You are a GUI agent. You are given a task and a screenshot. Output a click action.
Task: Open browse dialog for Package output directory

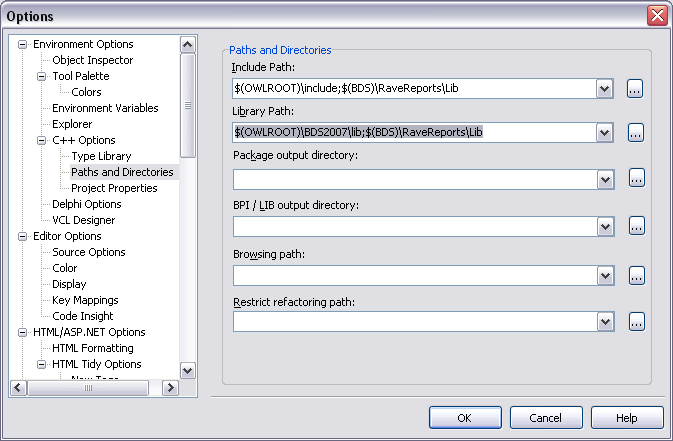click(637, 178)
